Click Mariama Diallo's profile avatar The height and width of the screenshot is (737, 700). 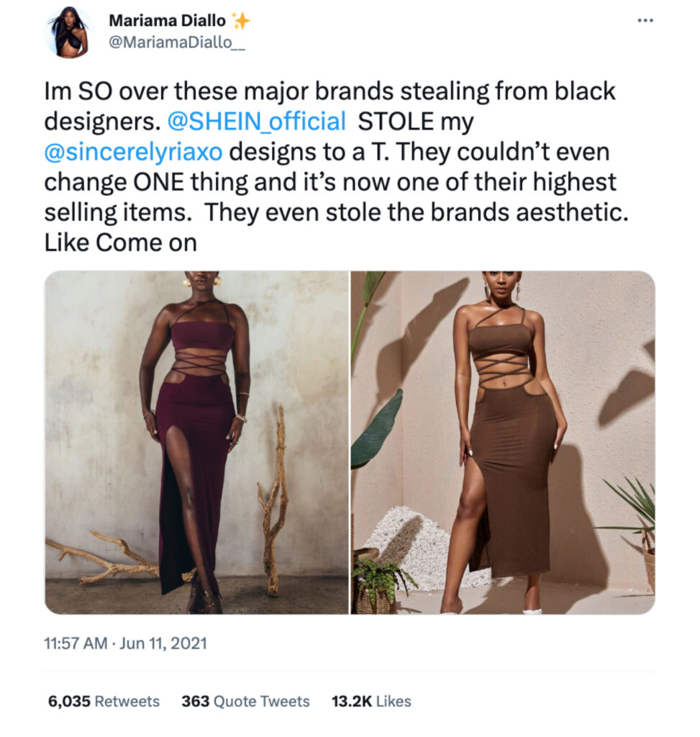pos(69,32)
